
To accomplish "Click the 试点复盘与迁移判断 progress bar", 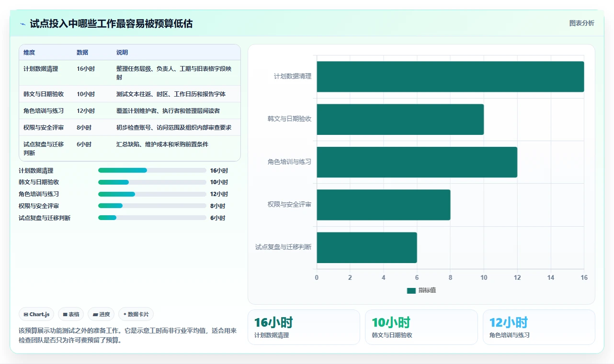I will (x=152, y=218).
